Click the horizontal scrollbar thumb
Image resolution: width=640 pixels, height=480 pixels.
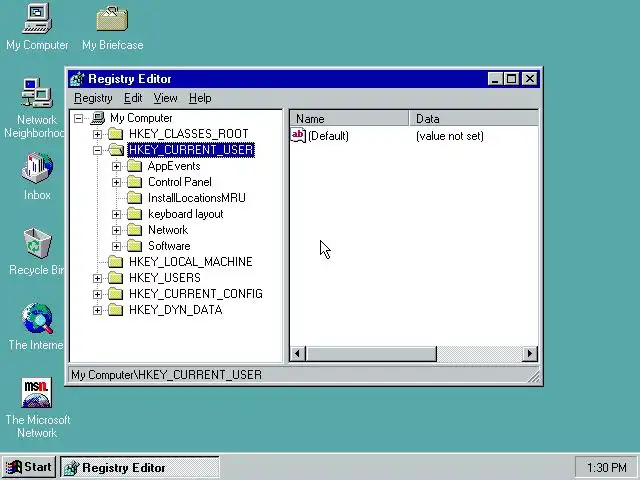(371, 353)
